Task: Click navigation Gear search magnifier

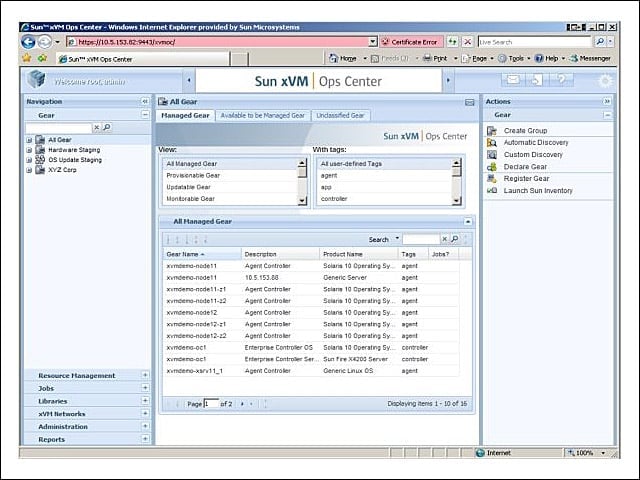Action: coord(107,128)
